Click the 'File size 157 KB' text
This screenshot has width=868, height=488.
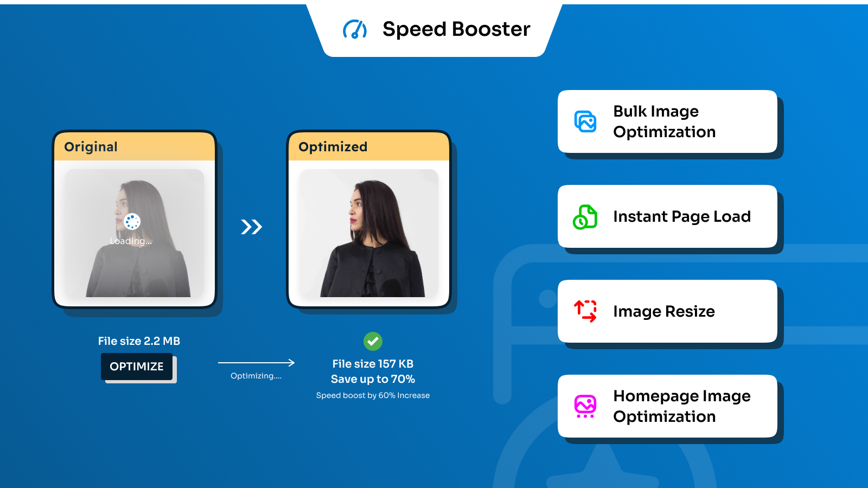coord(373,364)
